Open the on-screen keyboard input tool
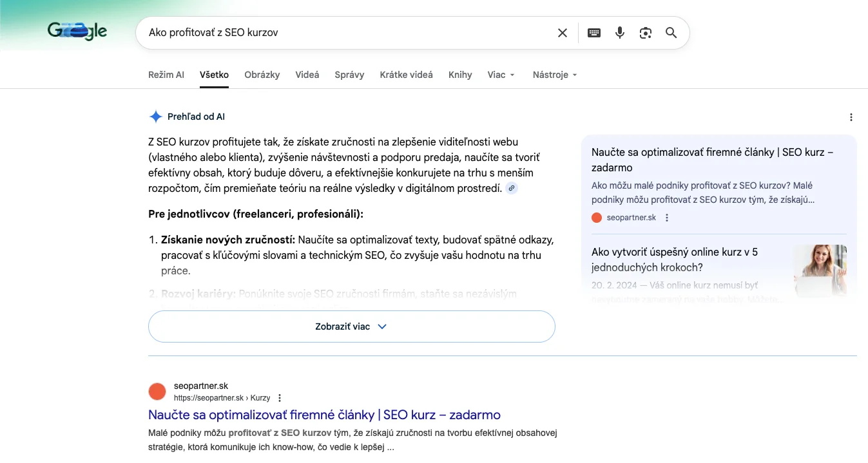The height and width of the screenshot is (463, 868). coord(594,33)
